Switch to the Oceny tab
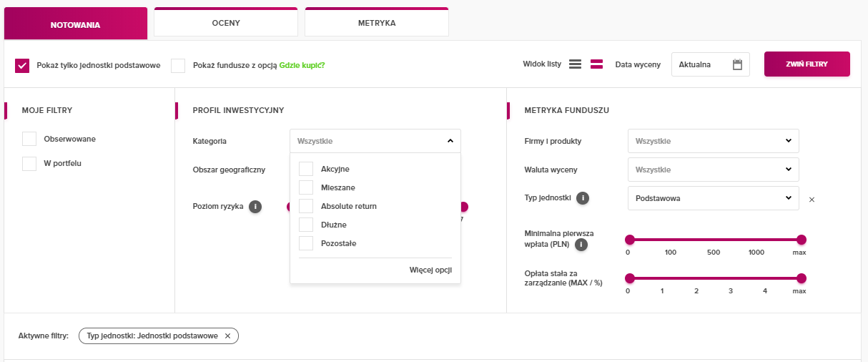Viewport: 868px width, 362px height. (226, 23)
